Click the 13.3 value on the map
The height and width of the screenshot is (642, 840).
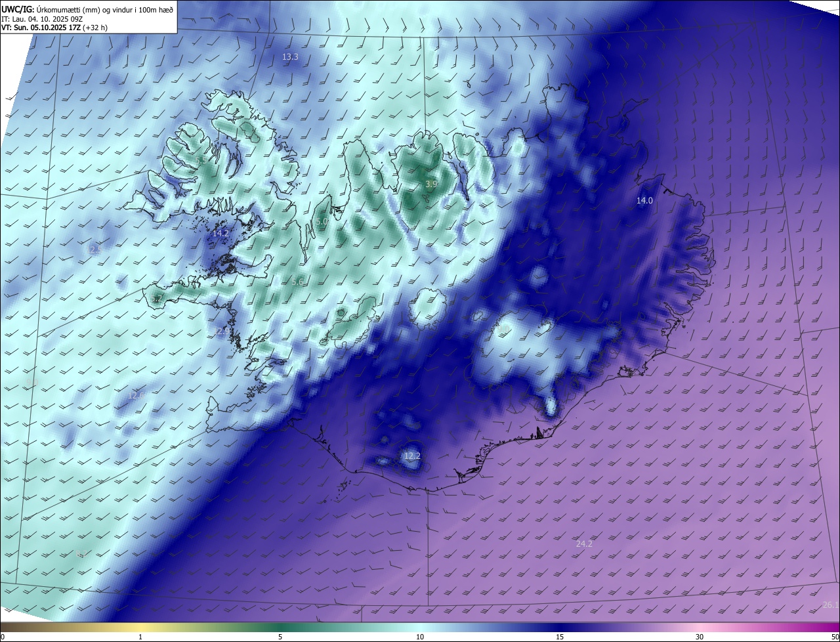[x=290, y=57]
